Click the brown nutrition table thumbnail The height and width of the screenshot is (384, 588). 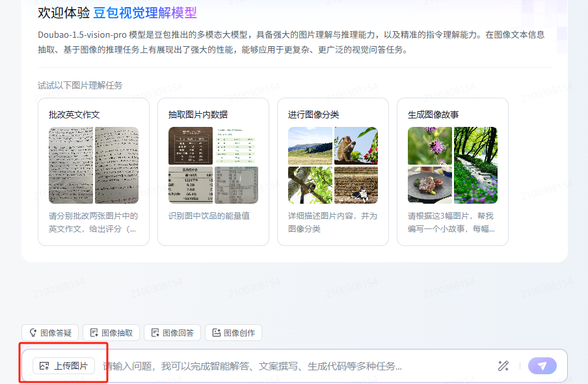tap(191, 146)
